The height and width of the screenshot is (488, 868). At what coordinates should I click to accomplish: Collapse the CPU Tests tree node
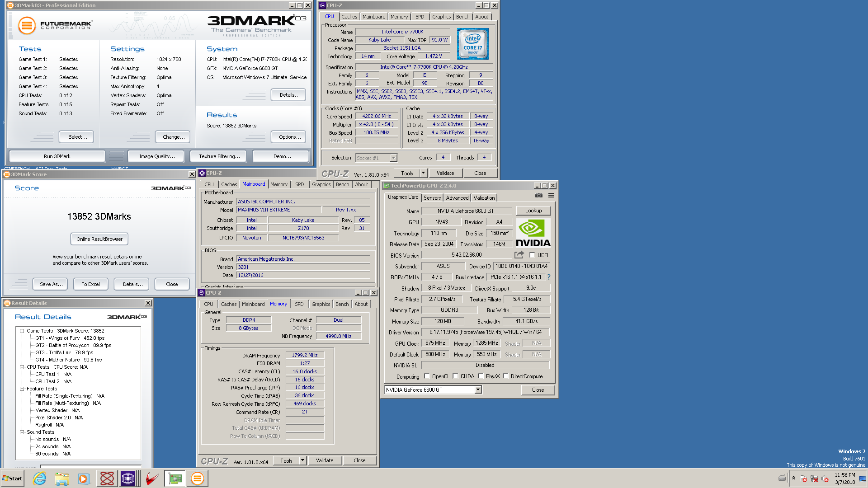(22, 367)
